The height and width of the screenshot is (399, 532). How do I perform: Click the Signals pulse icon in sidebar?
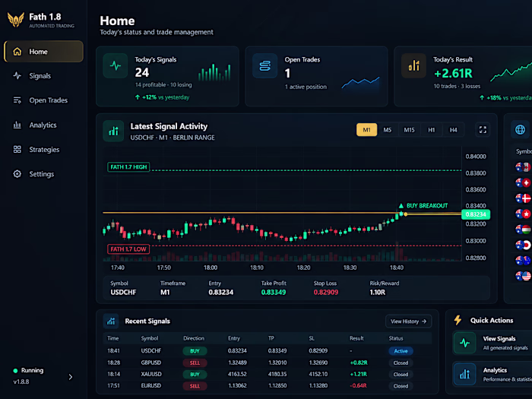tap(17, 76)
